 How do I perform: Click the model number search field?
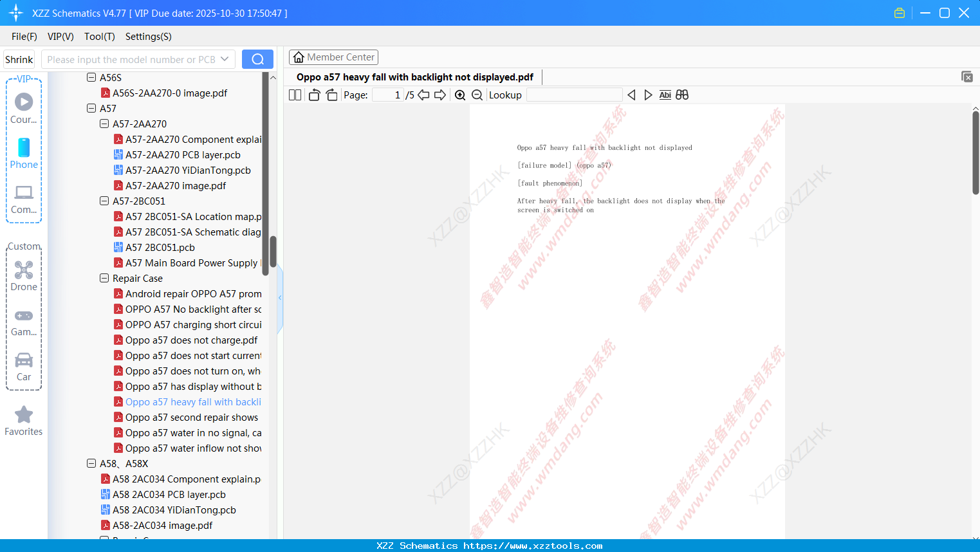[x=131, y=59]
